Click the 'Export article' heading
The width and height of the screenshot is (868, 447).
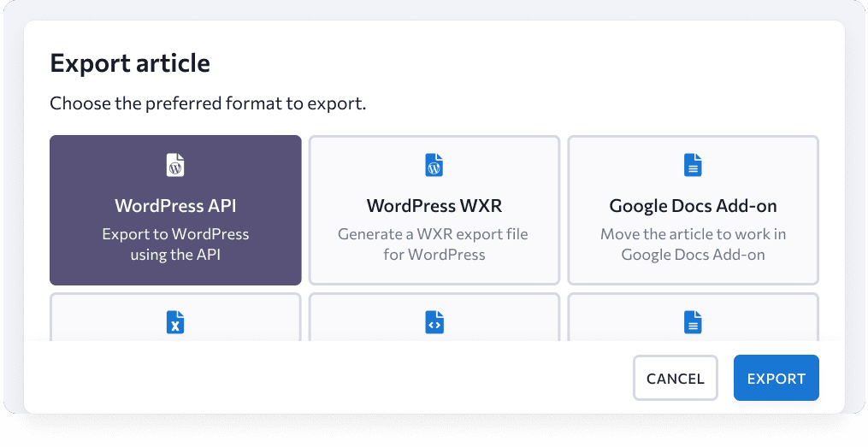coord(130,63)
